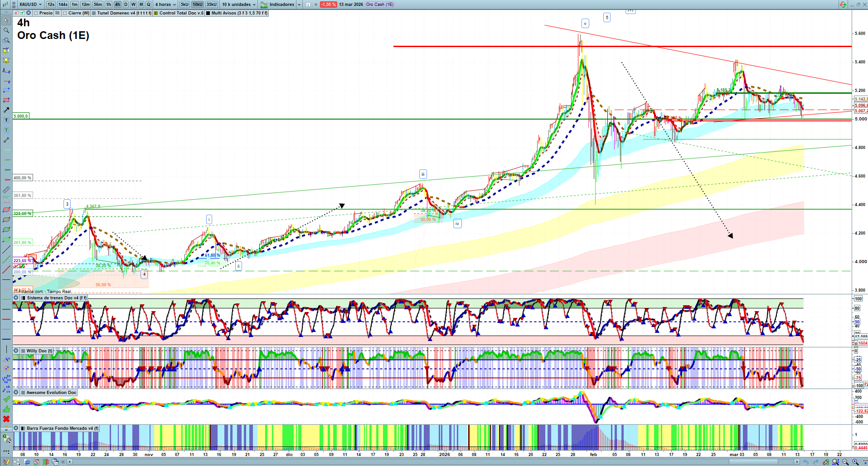The width and height of the screenshot is (868, 466).
Task: Click the green thumbs-up icon
Action: [6, 409]
